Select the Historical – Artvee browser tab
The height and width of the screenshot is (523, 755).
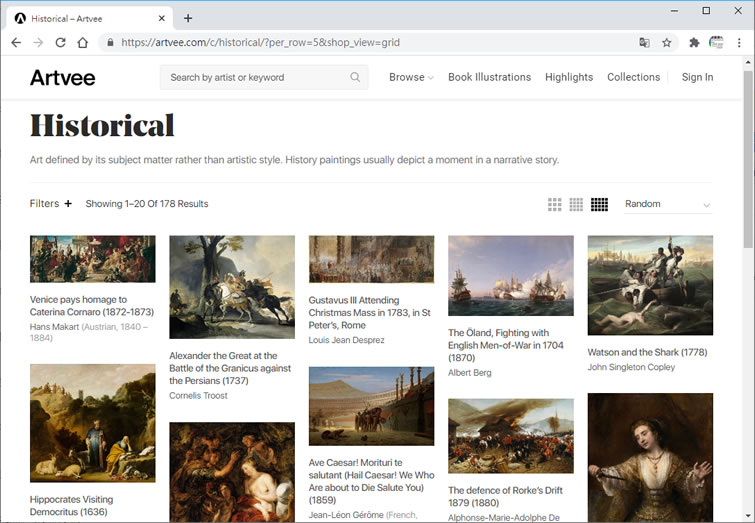pyautogui.click(x=90, y=18)
